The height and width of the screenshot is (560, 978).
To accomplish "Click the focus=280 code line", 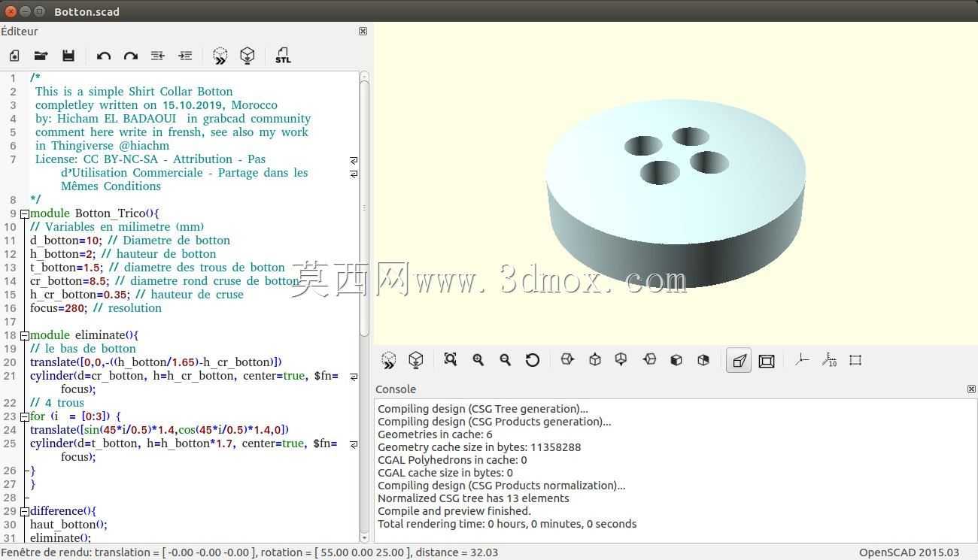I will (96, 308).
